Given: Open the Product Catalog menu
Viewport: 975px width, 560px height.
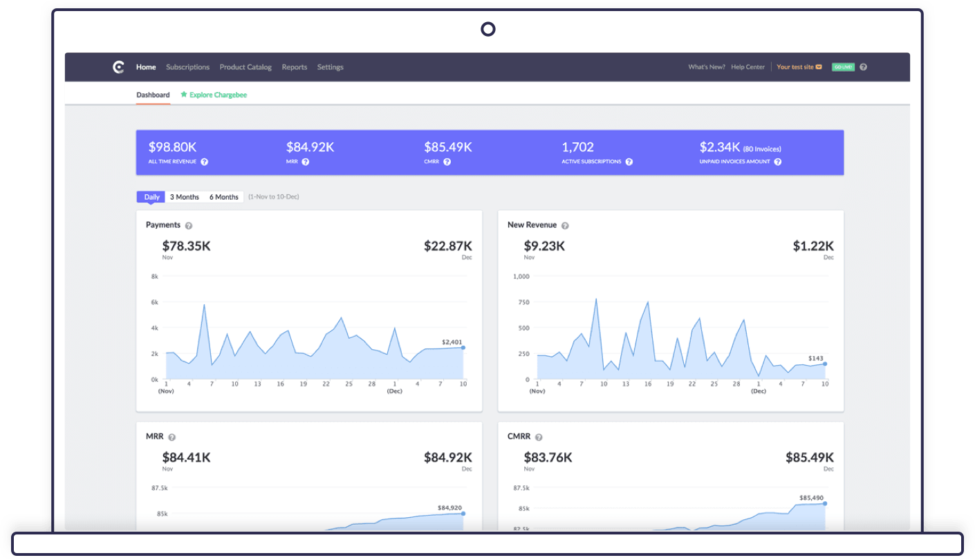Looking at the screenshot, I should [245, 67].
